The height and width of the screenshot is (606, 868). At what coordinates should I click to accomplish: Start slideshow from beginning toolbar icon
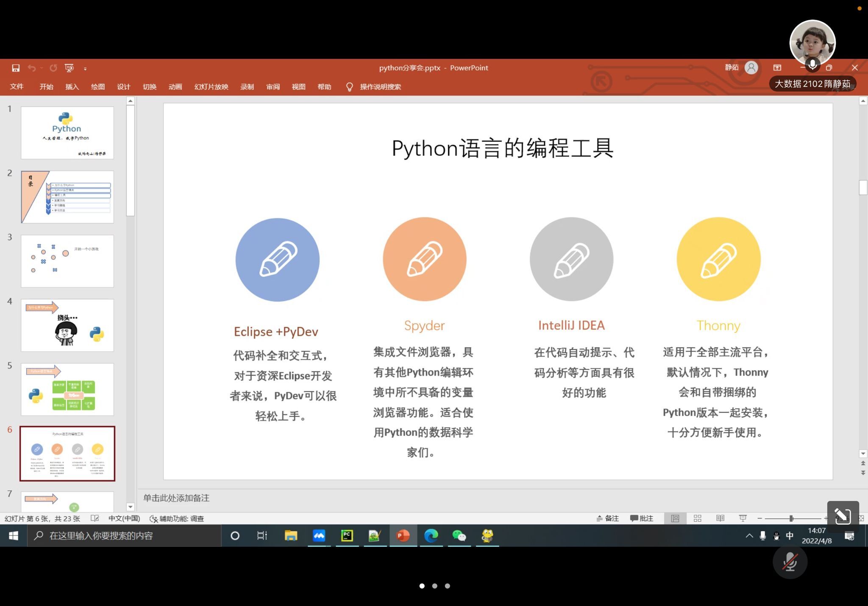(69, 68)
